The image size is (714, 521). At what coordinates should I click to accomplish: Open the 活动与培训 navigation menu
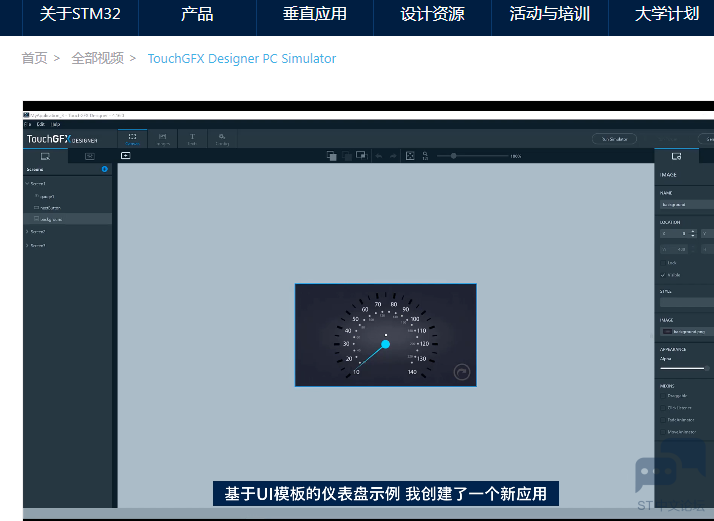[x=550, y=14]
